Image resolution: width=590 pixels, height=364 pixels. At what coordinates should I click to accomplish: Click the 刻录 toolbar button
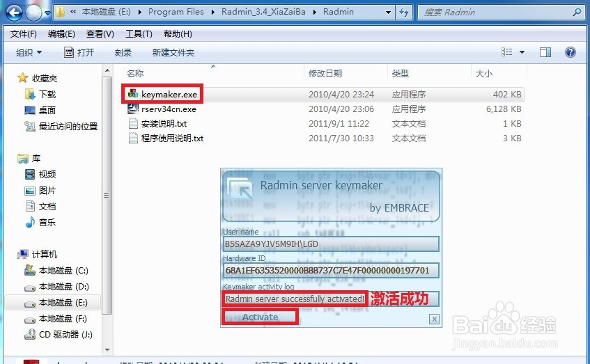pyautogui.click(x=123, y=53)
